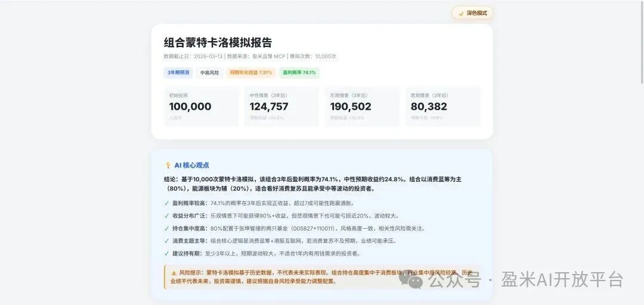The height and width of the screenshot is (305, 644).
Task: Click the 预期收益 +24.8% caption
Action: coord(266,118)
